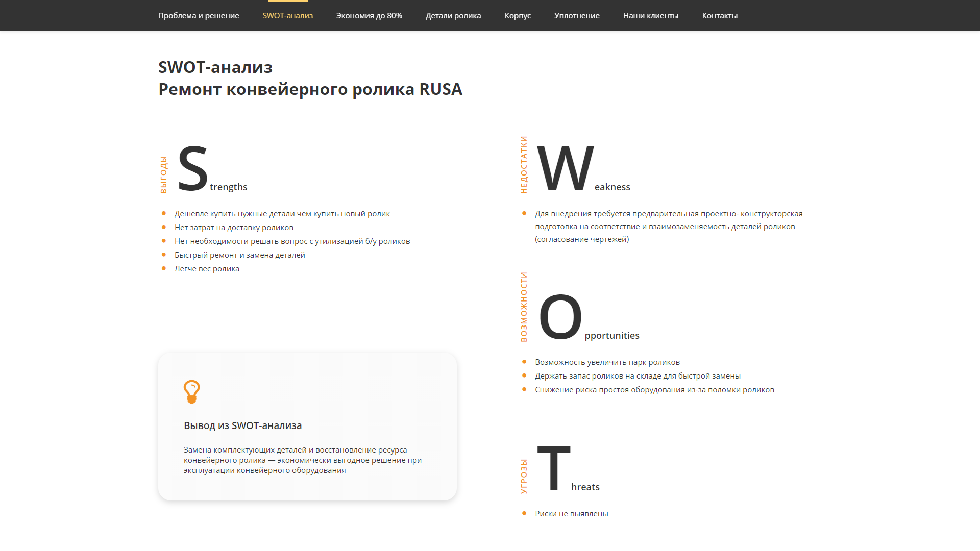The image size is (980, 551).
Task: Open the Контакты navigation link
Action: (720, 16)
